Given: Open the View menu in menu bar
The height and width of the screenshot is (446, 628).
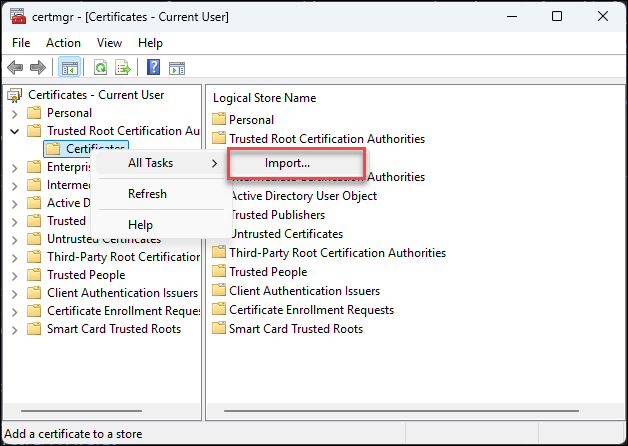Looking at the screenshot, I should (109, 43).
